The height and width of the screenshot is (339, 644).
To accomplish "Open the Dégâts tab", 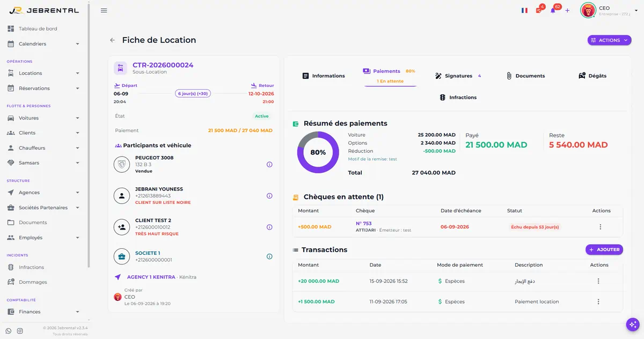I will (x=592, y=76).
